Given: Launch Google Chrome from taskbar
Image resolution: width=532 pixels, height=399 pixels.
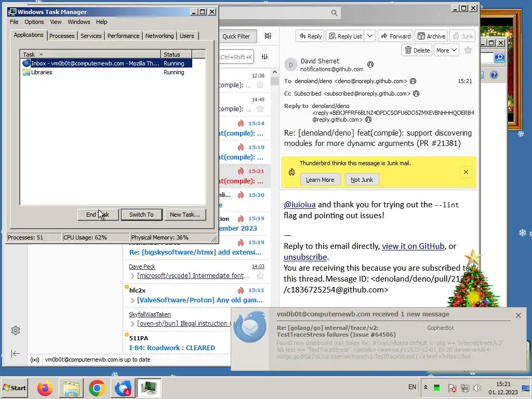Looking at the screenshot, I should (x=97, y=388).
